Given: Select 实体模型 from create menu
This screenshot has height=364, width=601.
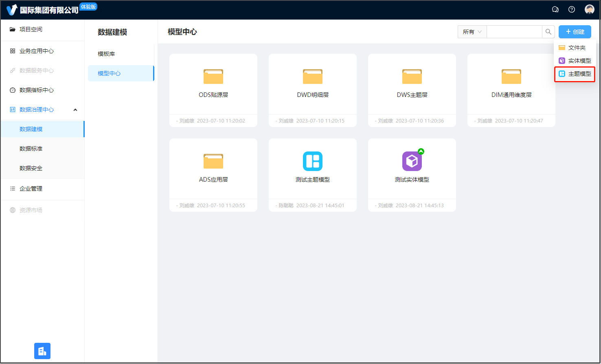Looking at the screenshot, I should (575, 61).
